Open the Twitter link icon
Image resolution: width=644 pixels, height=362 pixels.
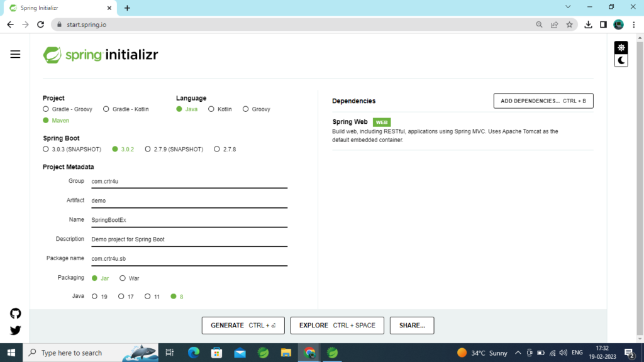point(15,330)
